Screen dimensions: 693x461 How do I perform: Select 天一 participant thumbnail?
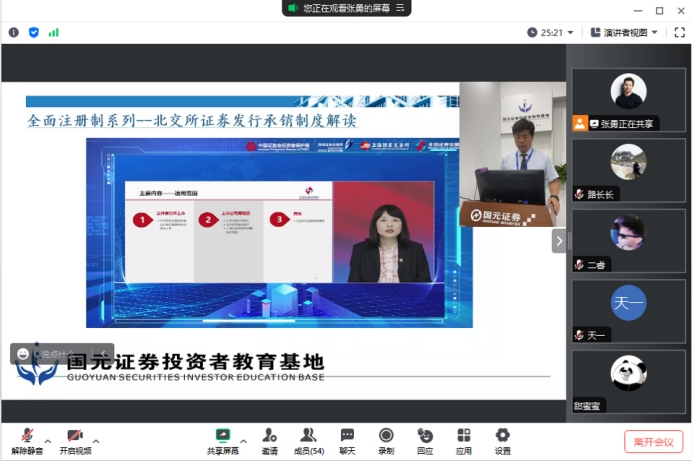[x=628, y=312]
